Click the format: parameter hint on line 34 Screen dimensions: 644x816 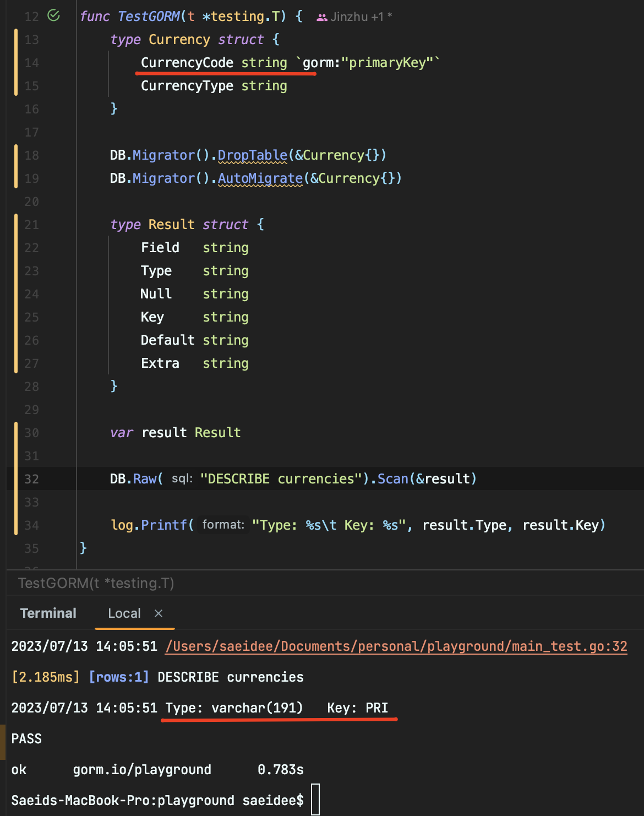(x=222, y=525)
